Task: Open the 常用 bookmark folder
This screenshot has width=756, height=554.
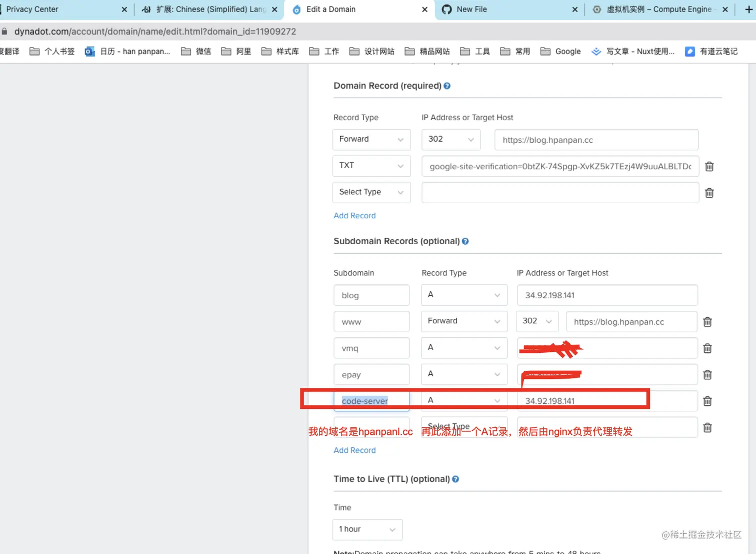Action: pyautogui.click(x=515, y=52)
